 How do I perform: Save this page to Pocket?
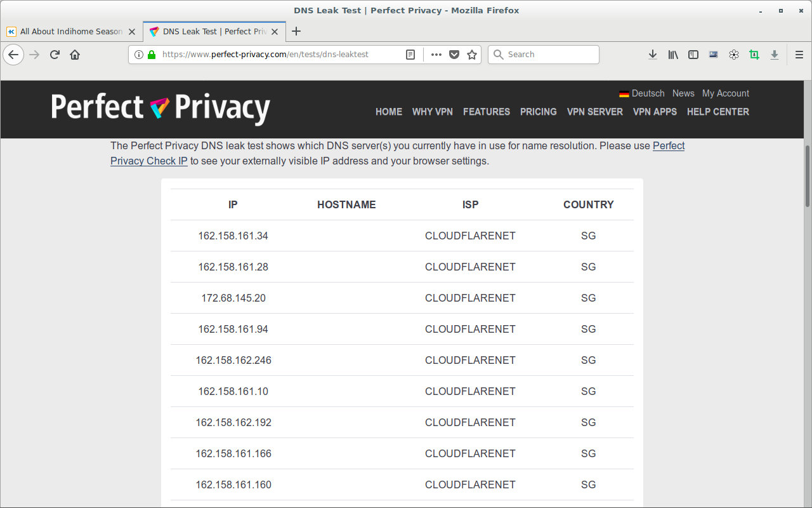(x=454, y=55)
